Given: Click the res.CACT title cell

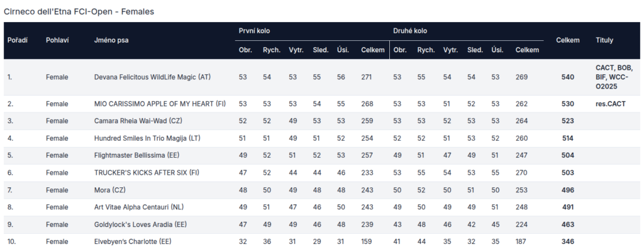Looking at the screenshot, I should point(610,104).
